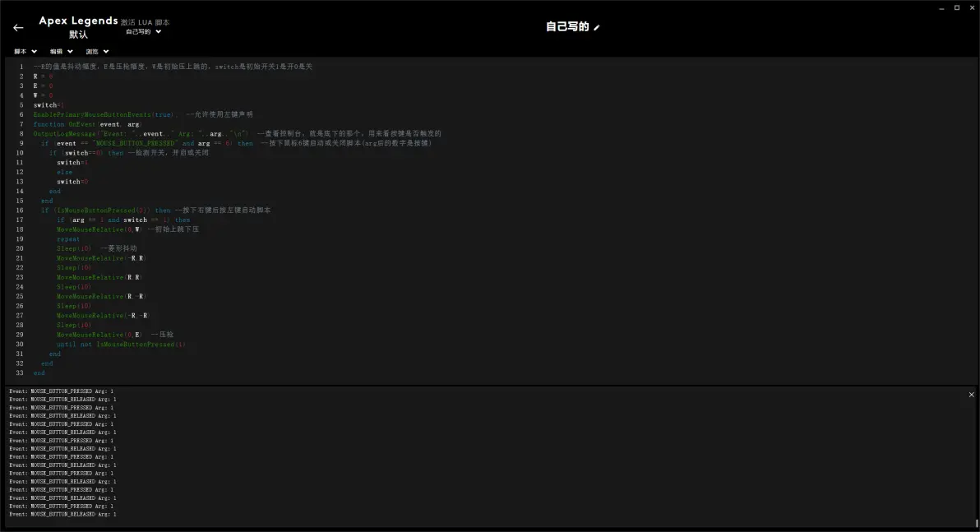Click the 'E = 0' code line

click(43, 86)
